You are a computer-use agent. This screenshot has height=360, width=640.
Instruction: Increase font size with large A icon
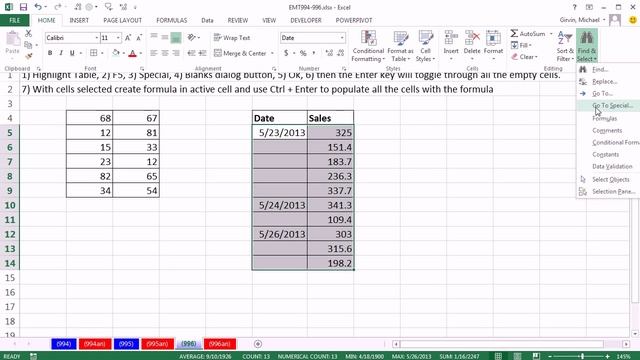(x=128, y=38)
